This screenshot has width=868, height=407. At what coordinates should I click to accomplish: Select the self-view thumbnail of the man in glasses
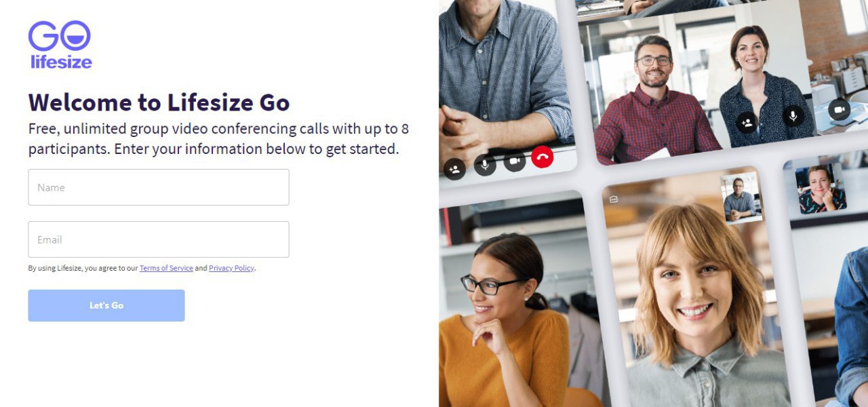click(x=741, y=197)
